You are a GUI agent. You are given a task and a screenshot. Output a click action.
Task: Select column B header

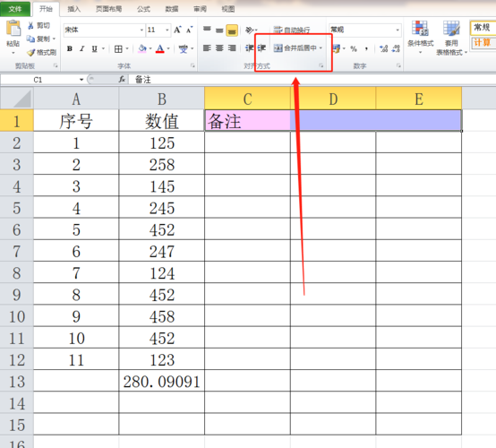162,99
